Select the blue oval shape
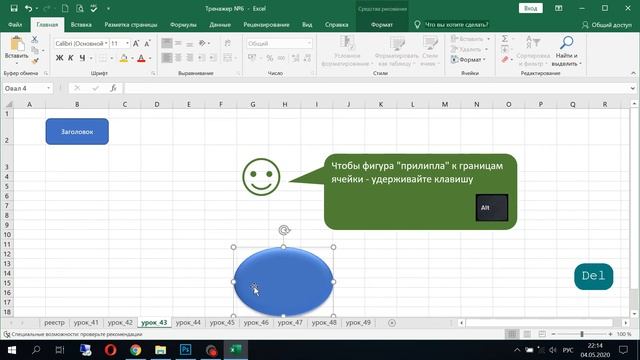Screen dimensions: 640x360 pos(283,282)
